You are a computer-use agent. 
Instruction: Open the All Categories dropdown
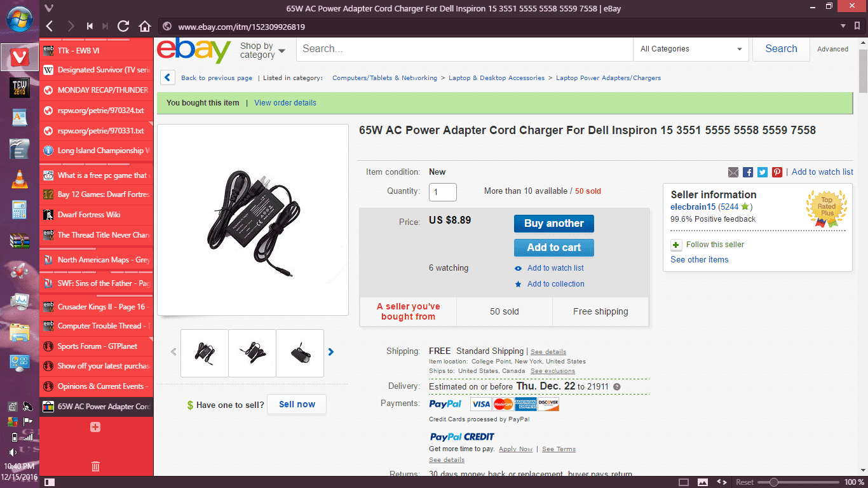pos(691,49)
